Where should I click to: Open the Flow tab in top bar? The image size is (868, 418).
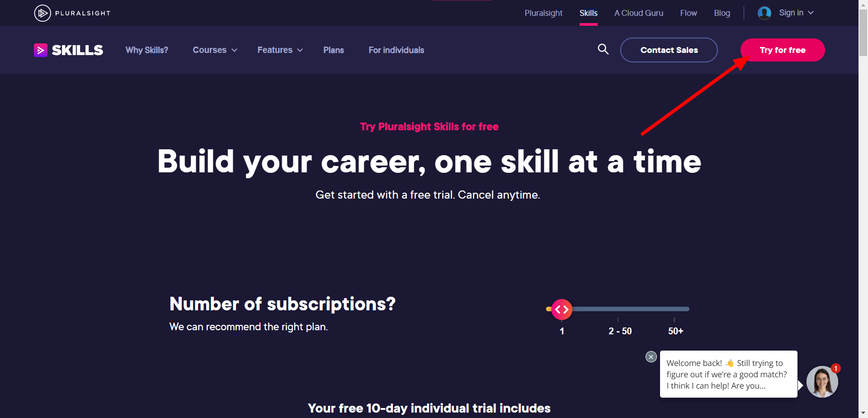coord(688,13)
